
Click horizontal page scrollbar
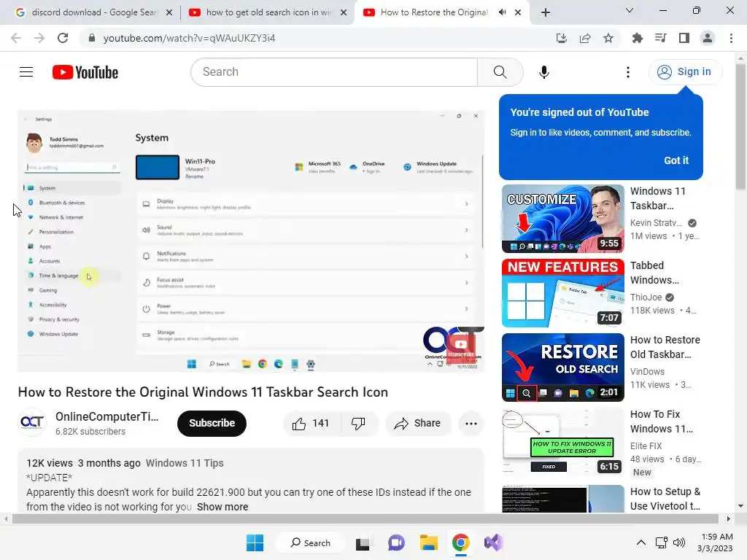365,518
